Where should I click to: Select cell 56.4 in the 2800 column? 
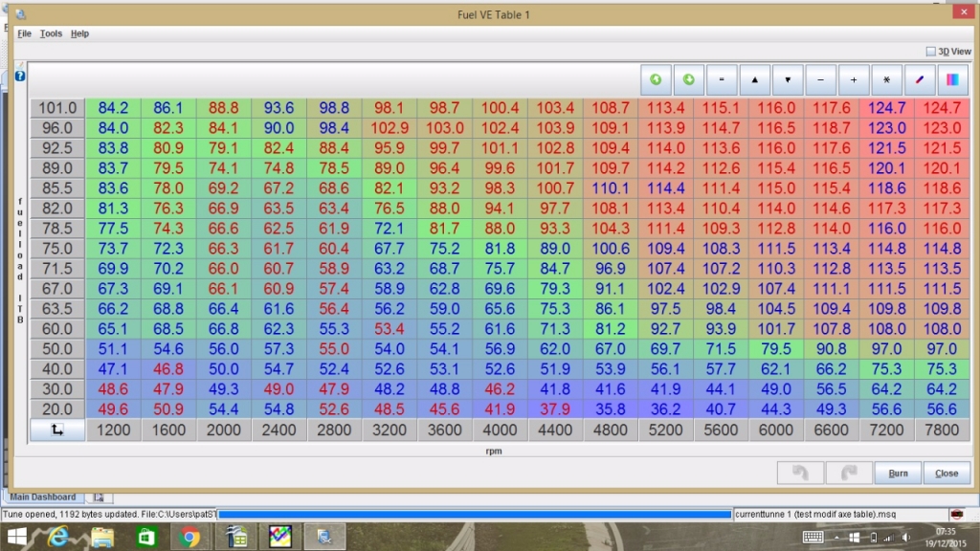click(x=334, y=309)
